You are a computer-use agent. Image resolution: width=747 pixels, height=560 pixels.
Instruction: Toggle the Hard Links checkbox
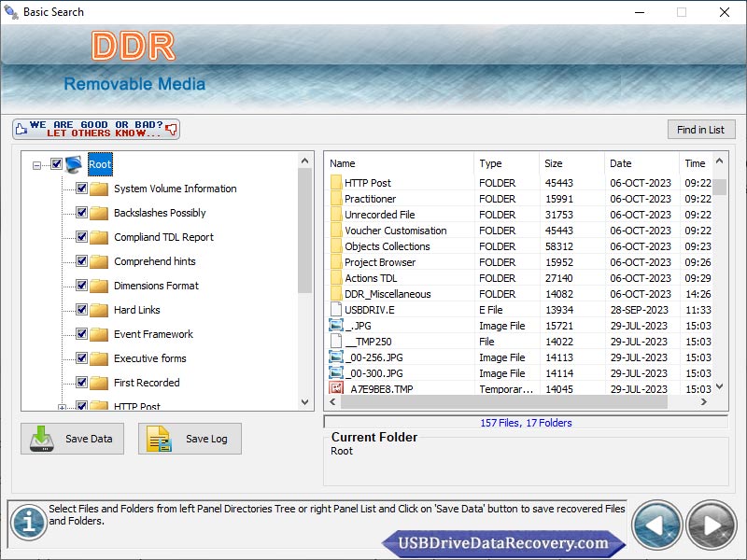81,310
